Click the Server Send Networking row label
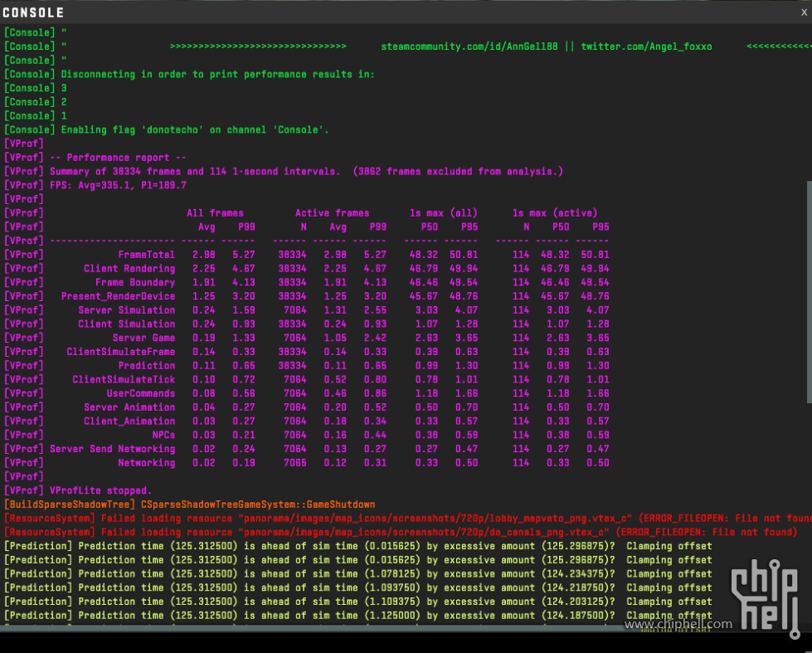The width and height of the screenshot is (812, 653). coord(112,449)
